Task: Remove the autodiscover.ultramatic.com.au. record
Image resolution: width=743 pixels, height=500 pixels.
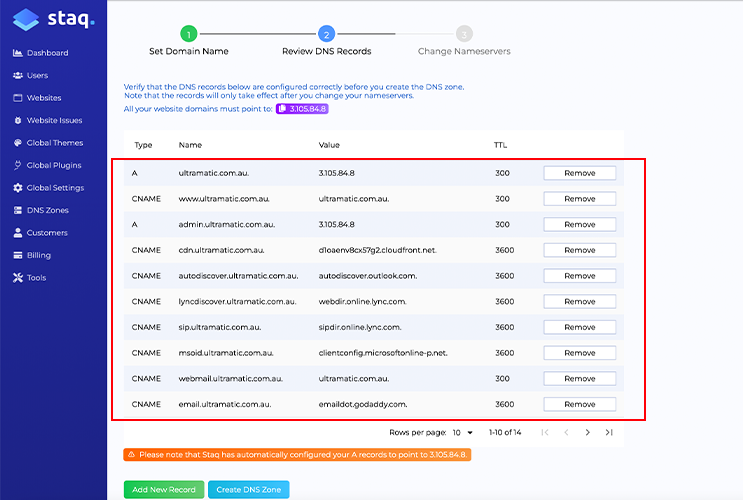Action: pos(580,275)
